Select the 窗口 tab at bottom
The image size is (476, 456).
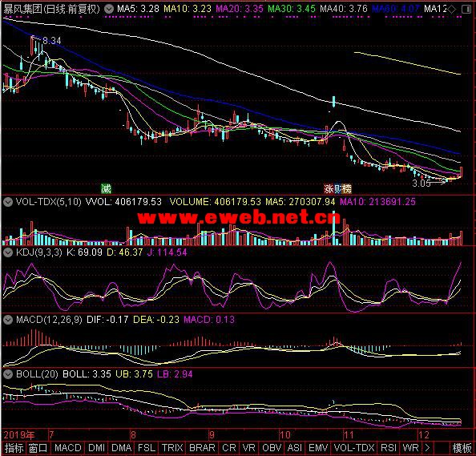tap(38, 448)
